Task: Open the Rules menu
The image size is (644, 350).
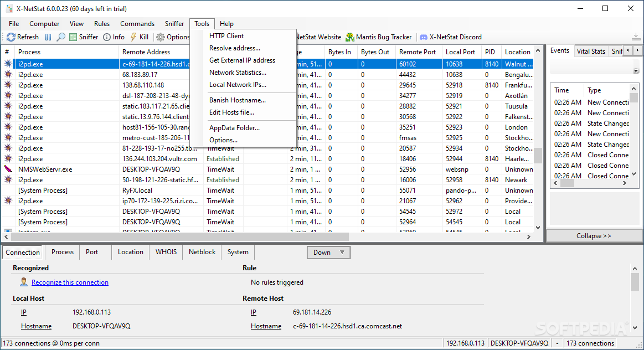Action: click(102, 24)
